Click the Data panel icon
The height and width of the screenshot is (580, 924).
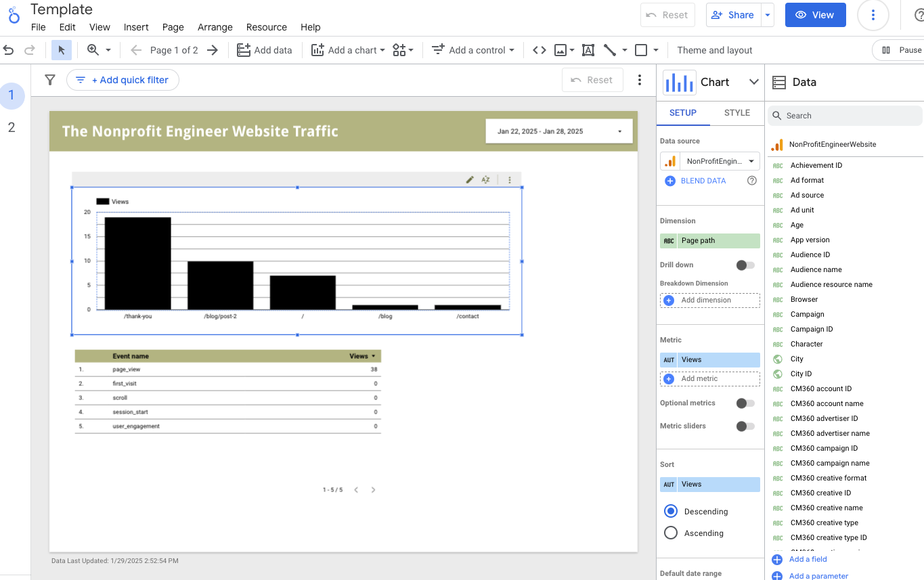(x=779, y=82)
